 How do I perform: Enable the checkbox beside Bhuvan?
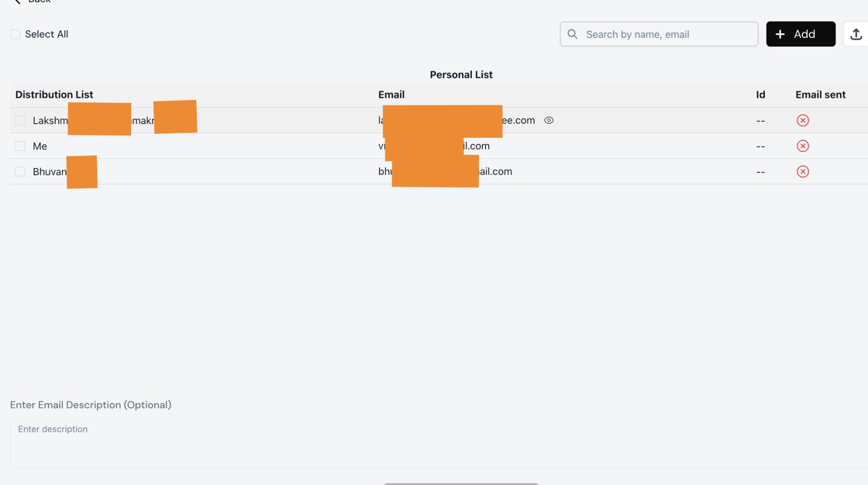tap(20, 171)
